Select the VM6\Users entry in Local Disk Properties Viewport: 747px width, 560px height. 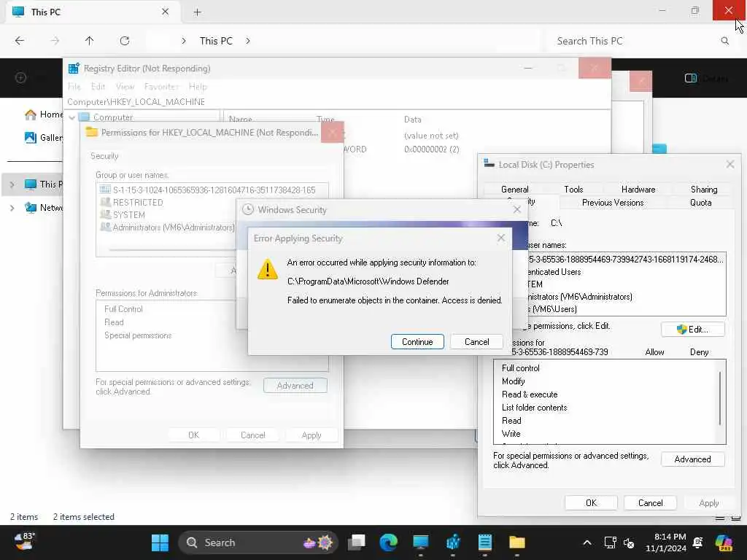tap(554, 309)
